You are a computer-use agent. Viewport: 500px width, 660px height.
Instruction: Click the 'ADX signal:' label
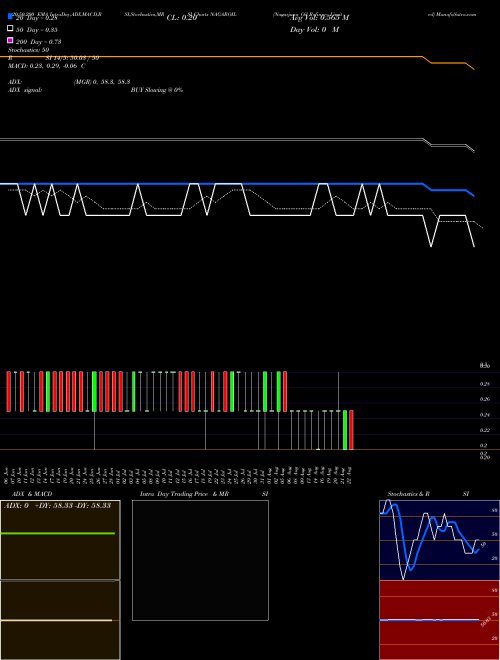click(x=25, y=90)
